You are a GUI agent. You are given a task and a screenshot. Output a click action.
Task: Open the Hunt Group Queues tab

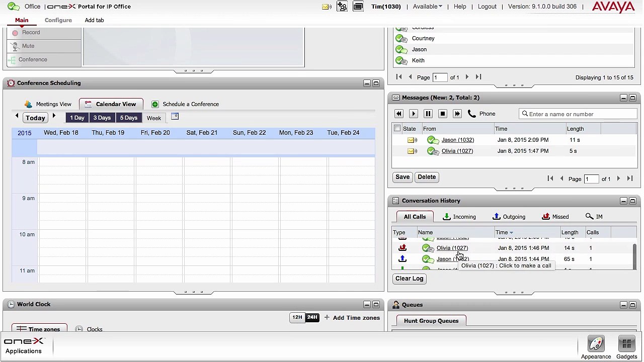[431, 321]
